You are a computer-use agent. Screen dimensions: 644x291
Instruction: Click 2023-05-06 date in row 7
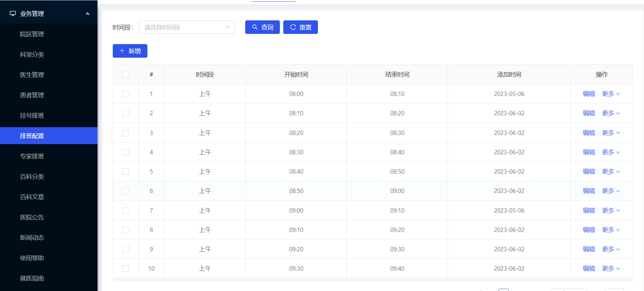pyautogui.click(x=509, y=211)
